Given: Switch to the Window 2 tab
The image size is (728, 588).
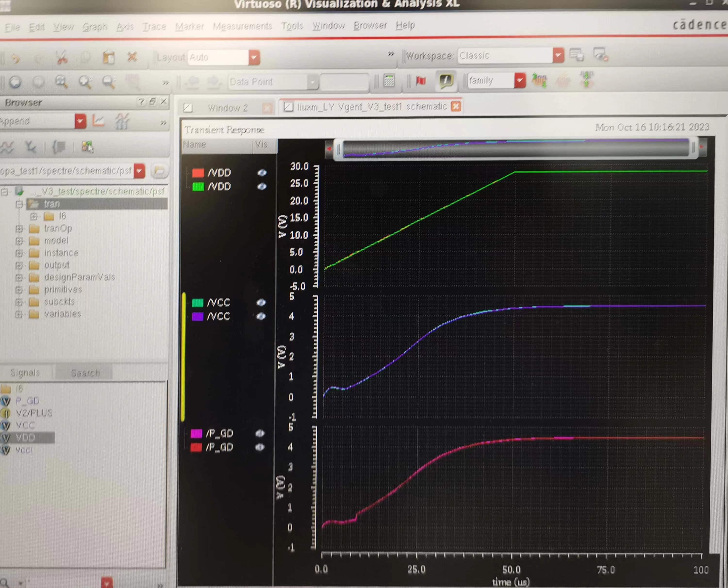Looking at the screenshot, I should pos(227,108).
